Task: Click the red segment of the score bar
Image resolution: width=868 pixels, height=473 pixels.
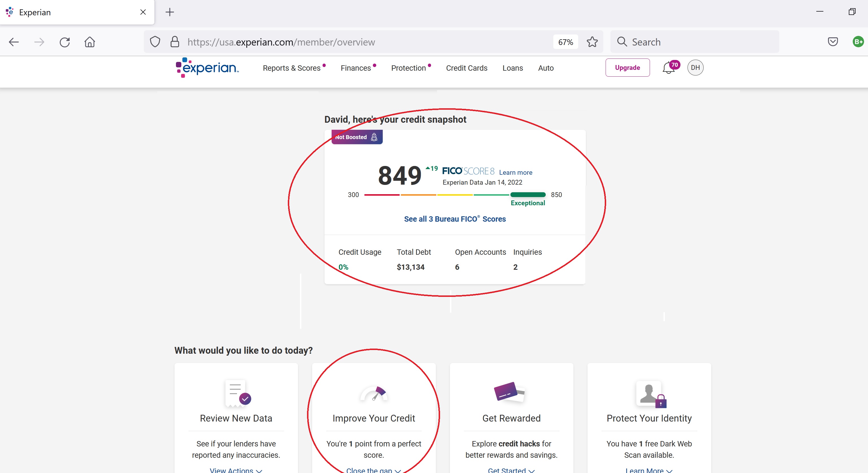Action: click(x=382, y=195)
